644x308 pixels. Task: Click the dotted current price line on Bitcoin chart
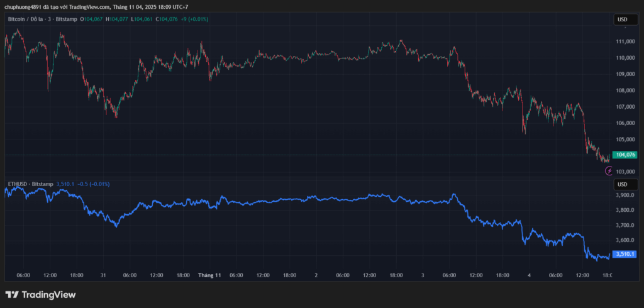(x=314, y=155)
